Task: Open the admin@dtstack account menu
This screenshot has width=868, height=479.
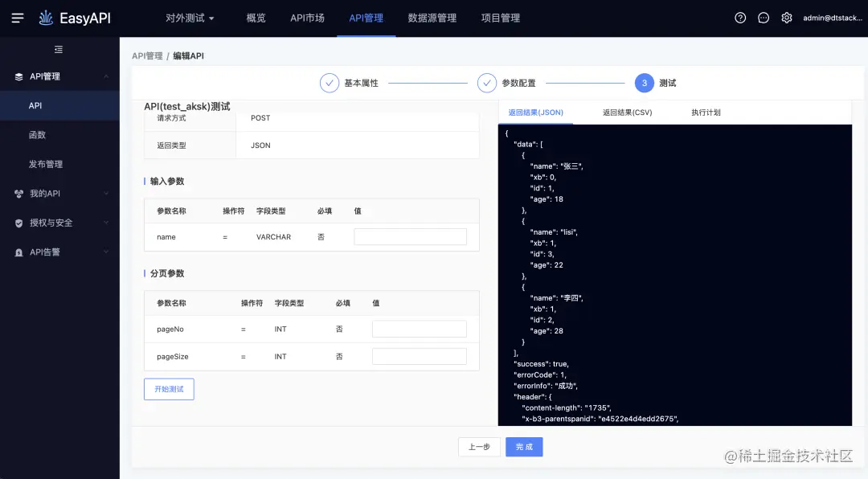Action: click(833, 18)
